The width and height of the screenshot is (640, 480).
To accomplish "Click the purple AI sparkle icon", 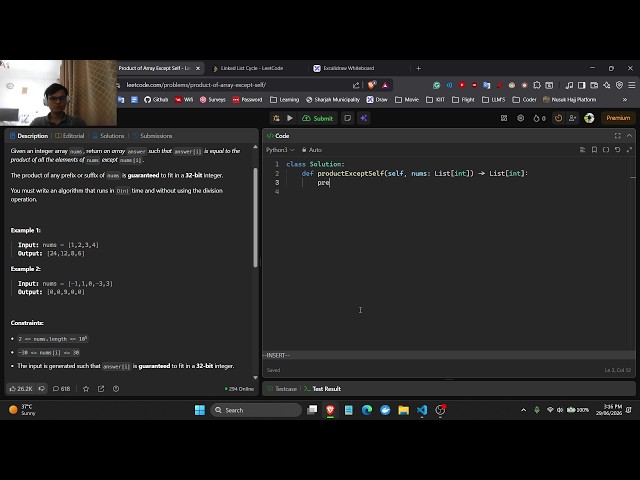I will click(364, 118).
